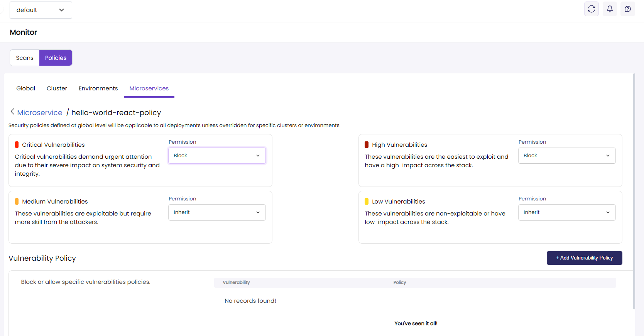Click the refresh sync icon

[x=591, y=9]
